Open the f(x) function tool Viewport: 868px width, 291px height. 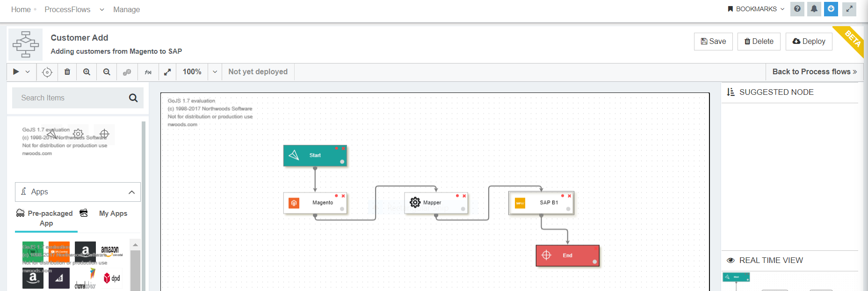click(x=148, y=72)
